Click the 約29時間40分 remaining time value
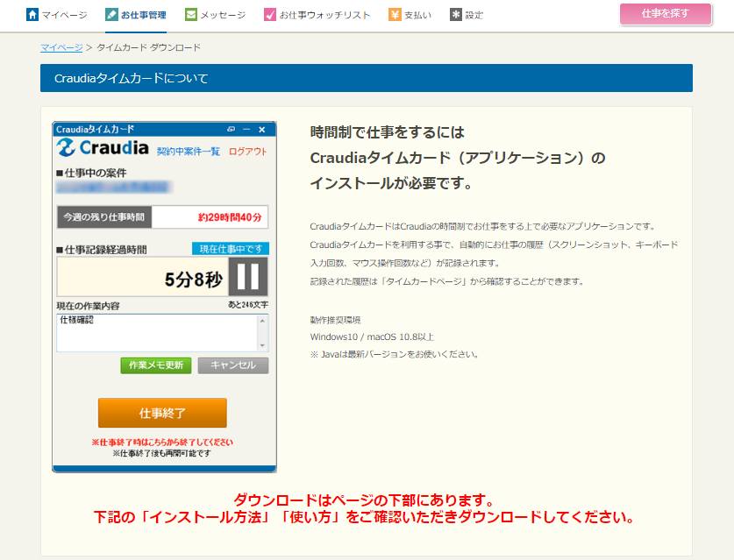 click(230, 217)
